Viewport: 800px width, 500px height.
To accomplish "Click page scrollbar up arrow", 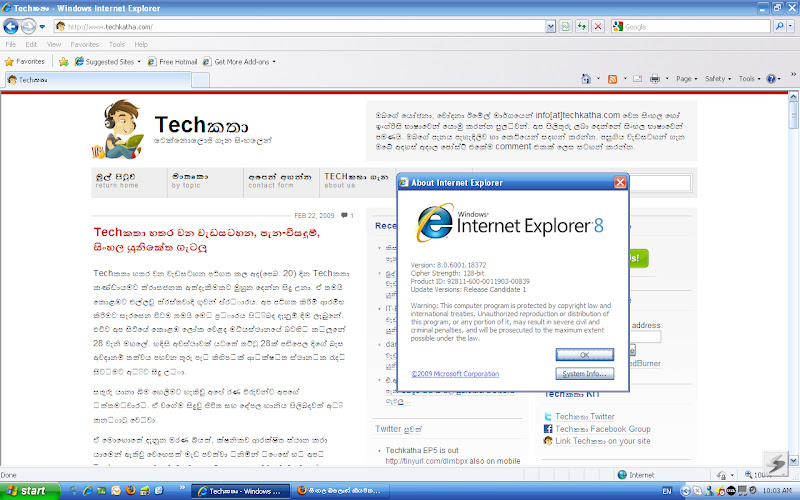I will [x=793, y=96].
